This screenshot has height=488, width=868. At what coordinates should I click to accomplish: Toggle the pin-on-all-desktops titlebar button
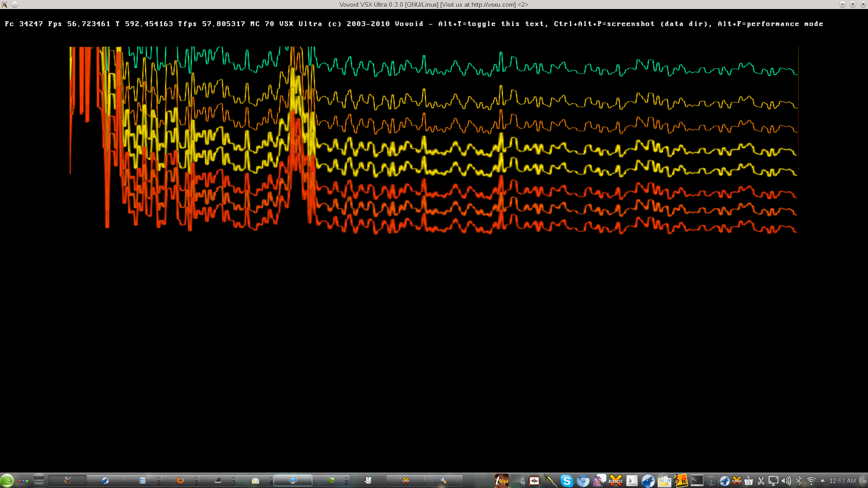(15, 5)
